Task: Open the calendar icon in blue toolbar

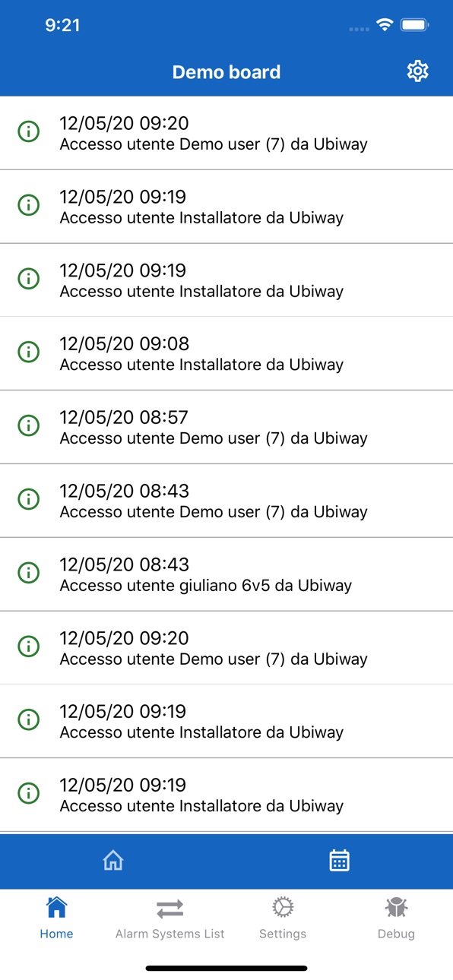Action: coord(339,861)
